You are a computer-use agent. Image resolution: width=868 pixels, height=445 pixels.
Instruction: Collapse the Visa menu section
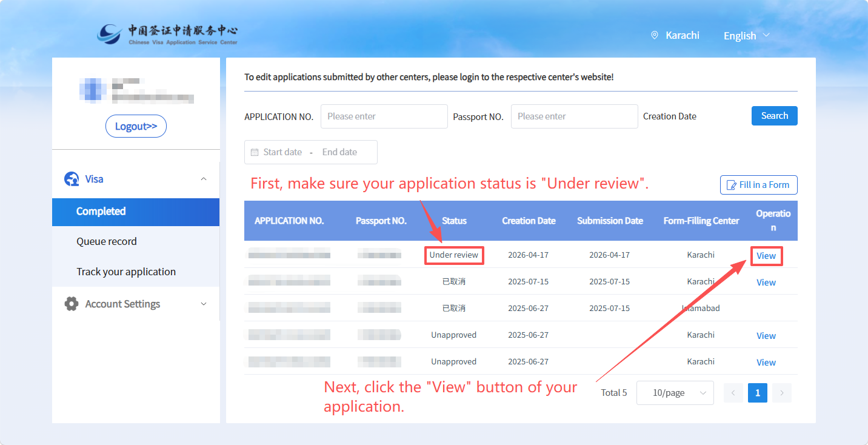tap(204, 179)
